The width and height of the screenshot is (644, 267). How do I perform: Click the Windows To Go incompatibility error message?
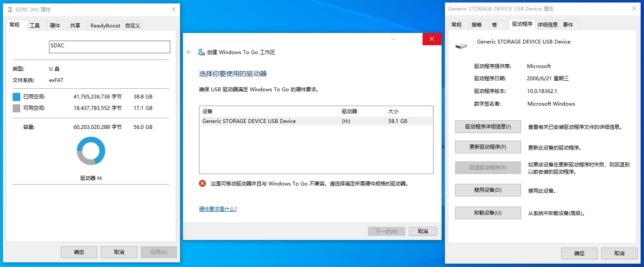pos(309,184)
